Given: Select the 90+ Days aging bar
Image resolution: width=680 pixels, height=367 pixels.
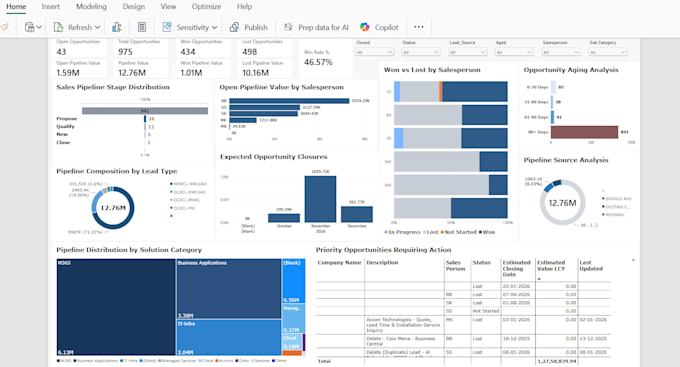Looking at the screenshot, I should point(584,132).
